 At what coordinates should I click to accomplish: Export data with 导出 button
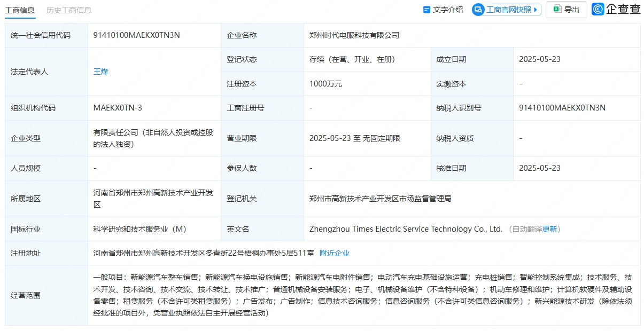click(567, 10)
